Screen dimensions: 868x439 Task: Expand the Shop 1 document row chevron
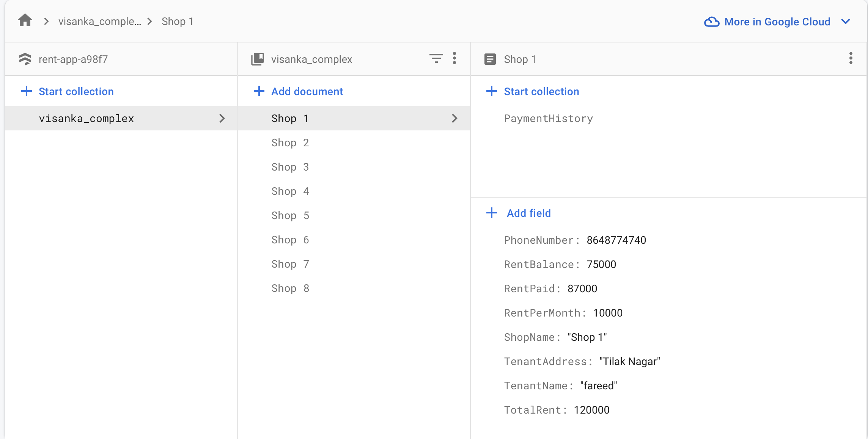click(454, 118)
